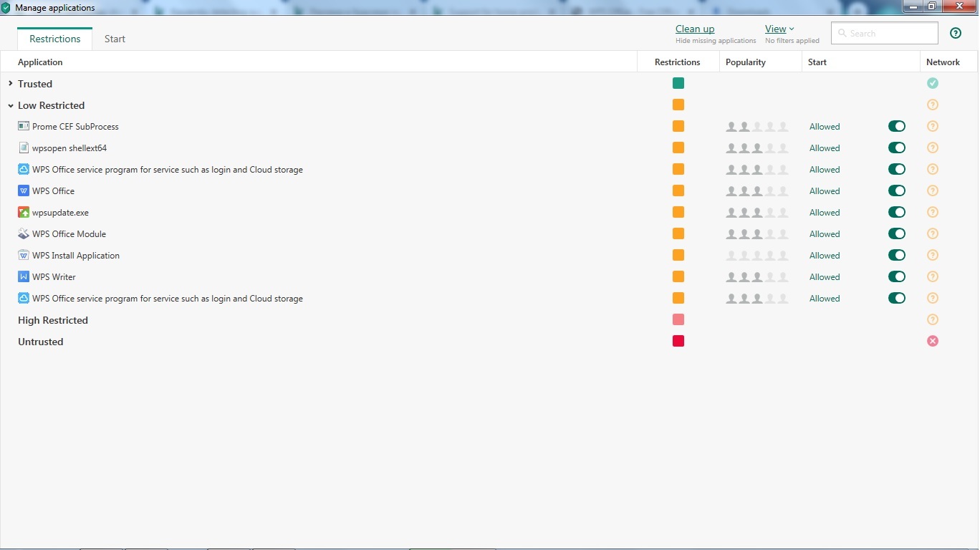Click the Untrusted group blocked network icon
Screen dimensions: 980x550
[933, 341]
